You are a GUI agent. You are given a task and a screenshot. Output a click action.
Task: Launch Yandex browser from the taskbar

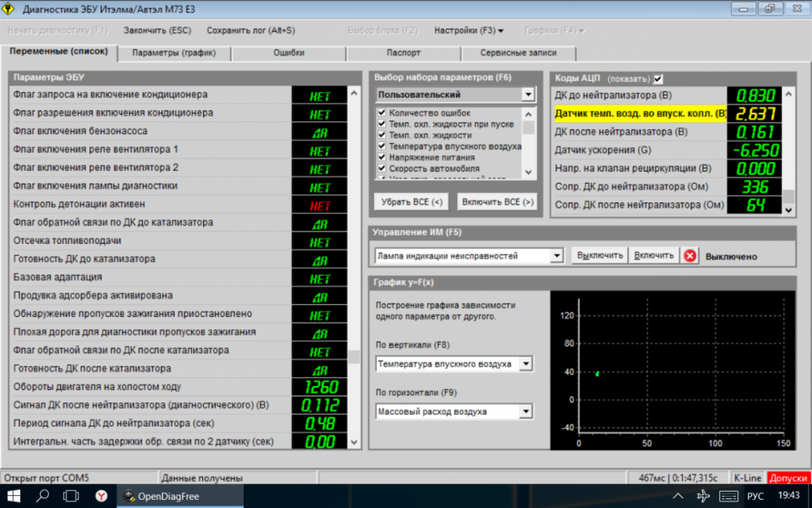101,496
